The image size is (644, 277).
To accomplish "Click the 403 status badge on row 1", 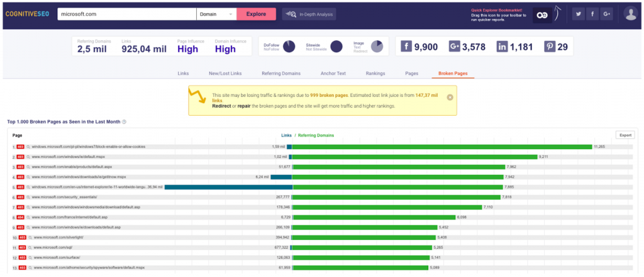I will point(21,147).
